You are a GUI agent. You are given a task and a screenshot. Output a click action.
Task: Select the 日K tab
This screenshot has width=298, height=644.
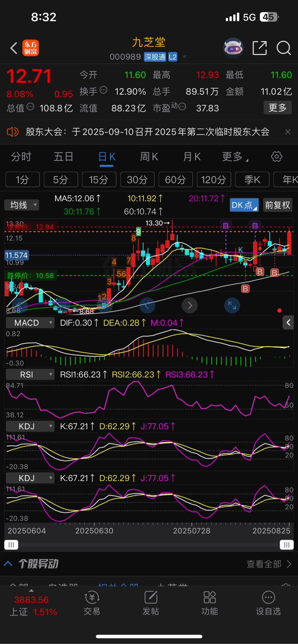point(107,157)
